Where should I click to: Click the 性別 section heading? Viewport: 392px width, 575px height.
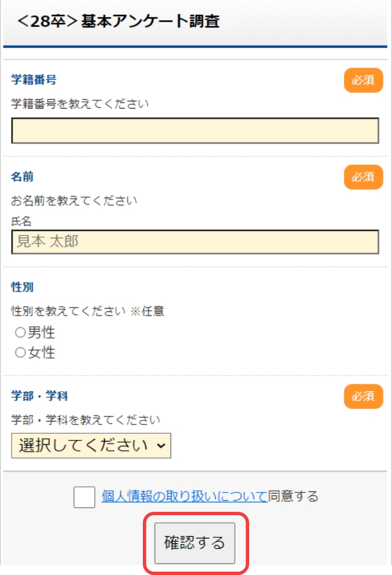pyautogui.click(x=22, y=287)
